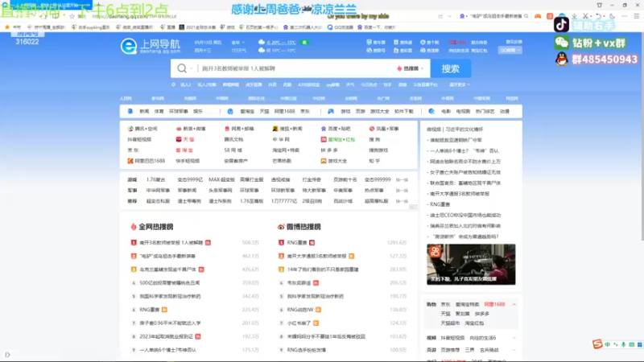Click 换一换 in the 军事 row

tap(402, 191)
